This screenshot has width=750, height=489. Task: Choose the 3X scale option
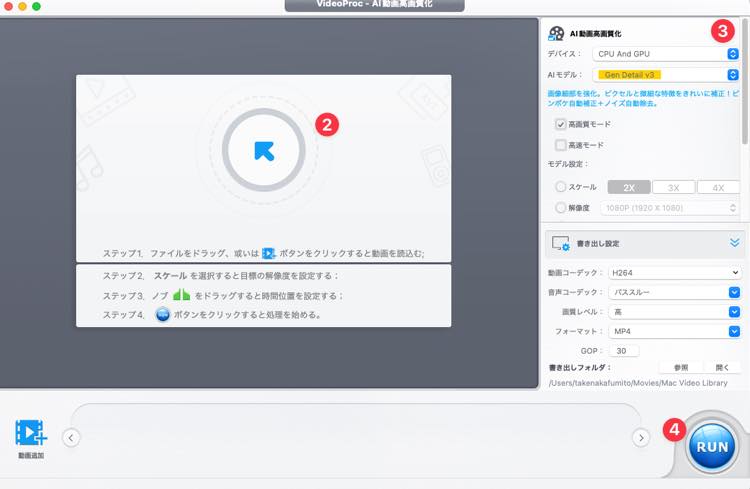coord(673,188)
